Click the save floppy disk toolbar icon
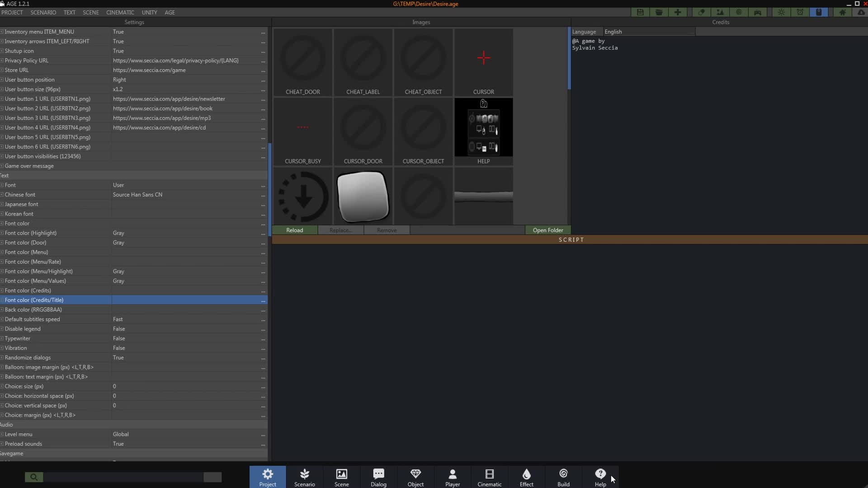 click(640, 12)
